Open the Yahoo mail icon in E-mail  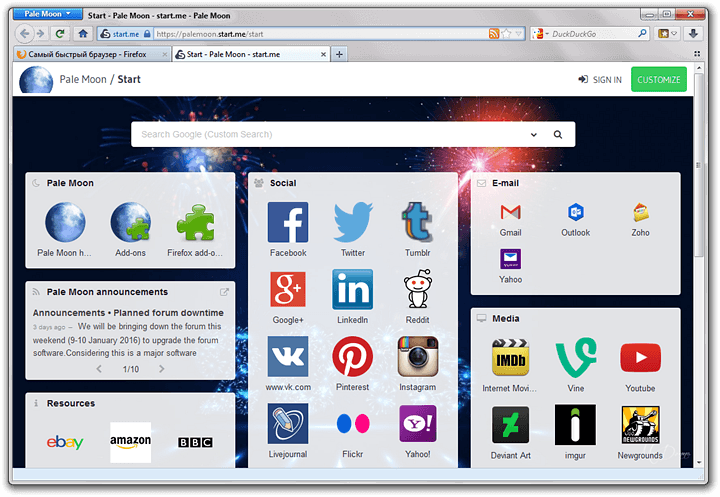(x=511, y=259)
